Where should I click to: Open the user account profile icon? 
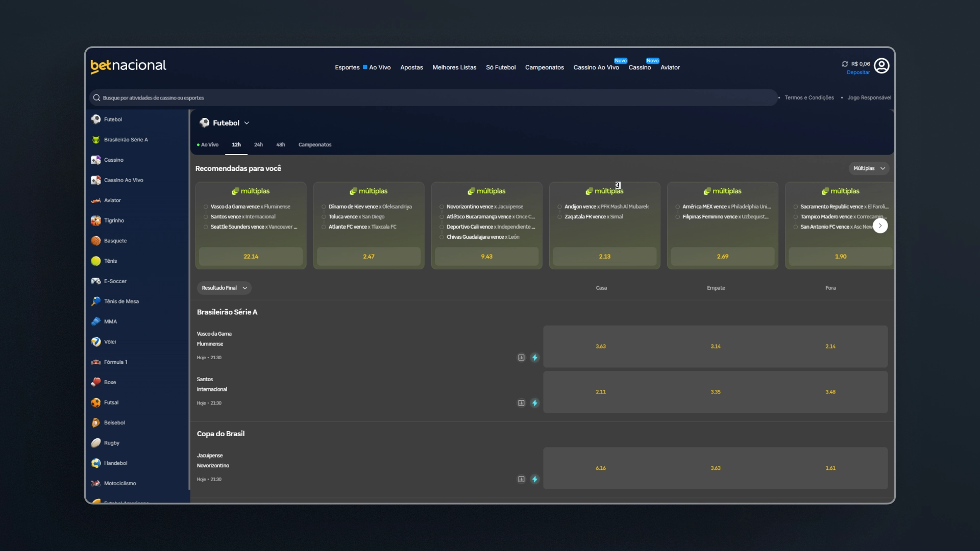point(881,66)
